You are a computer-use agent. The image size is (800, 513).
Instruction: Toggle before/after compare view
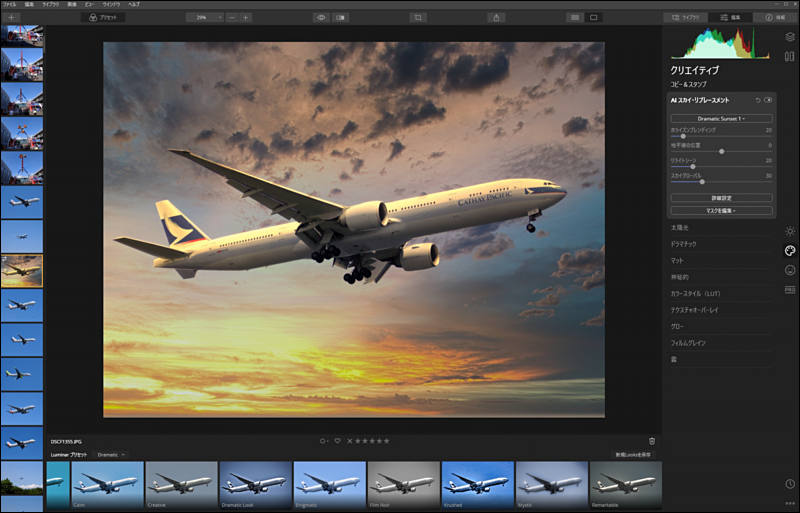pyautogui.click(x=340, y=17)
